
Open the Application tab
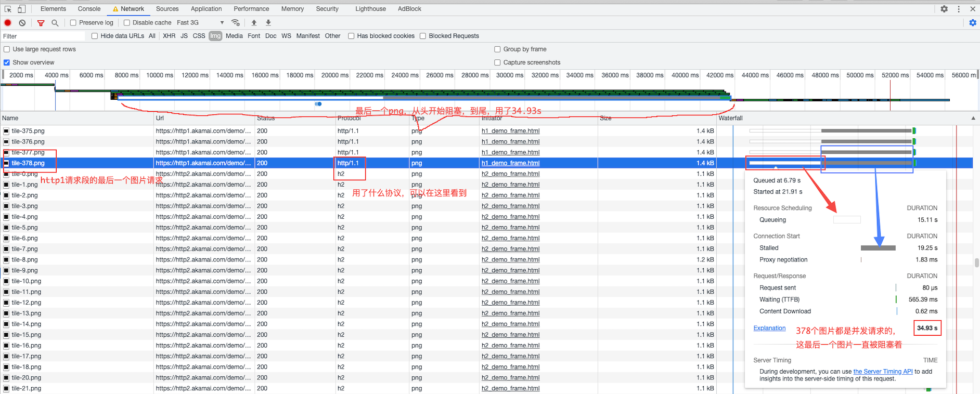206,9
